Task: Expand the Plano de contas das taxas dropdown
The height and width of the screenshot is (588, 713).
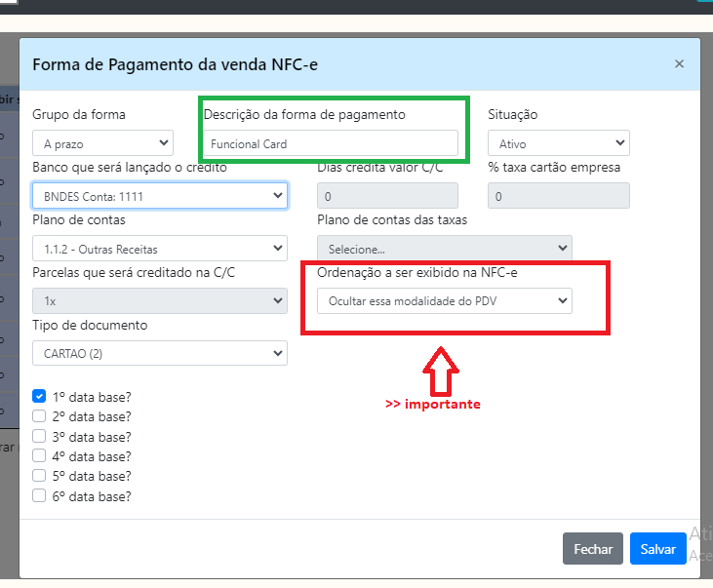Action: (x=445, y=249)
